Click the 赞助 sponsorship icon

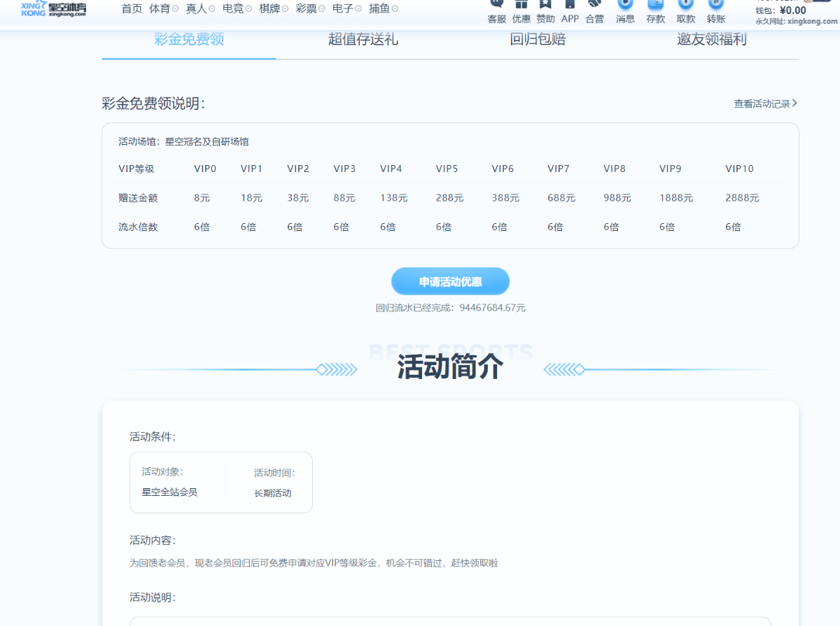pos(545,6)
